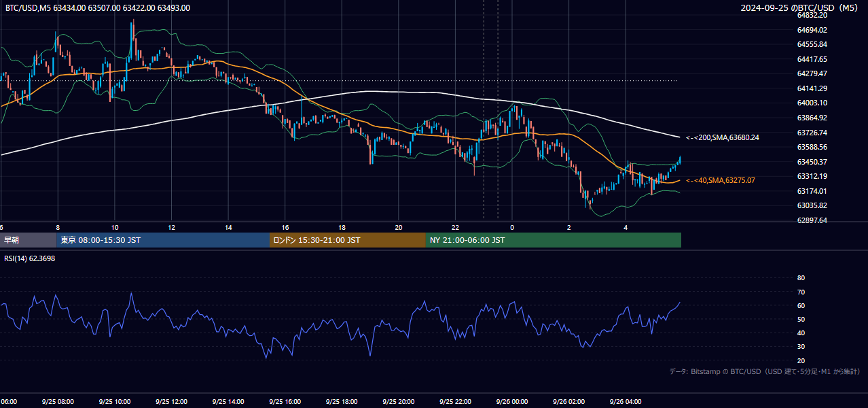Click the Bitstamp data source note
The height and width of the screenshot is (408, 868).
click(x=765, y=372)
